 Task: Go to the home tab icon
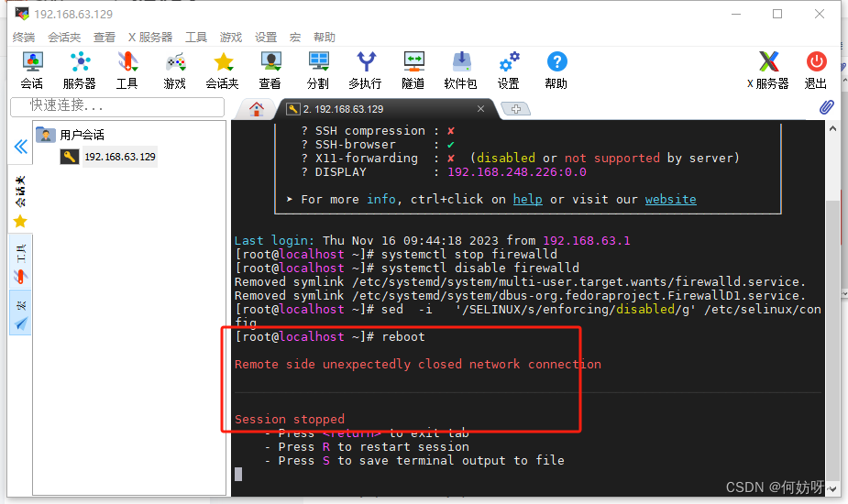pos(257,109)
